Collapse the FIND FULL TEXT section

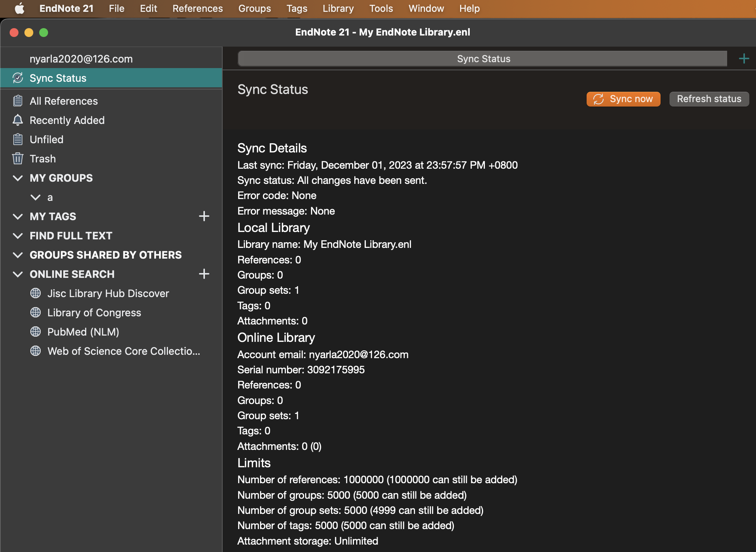click(x=18, y=236)
